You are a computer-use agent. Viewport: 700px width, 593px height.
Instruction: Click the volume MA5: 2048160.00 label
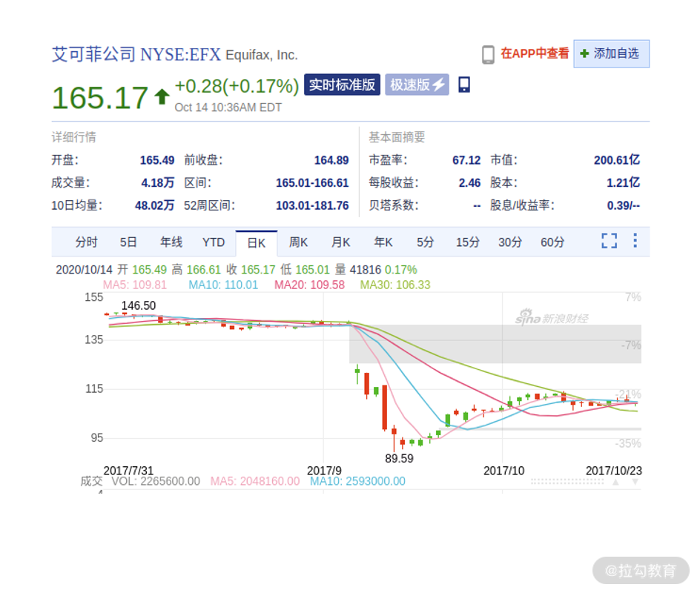(255, 481)
